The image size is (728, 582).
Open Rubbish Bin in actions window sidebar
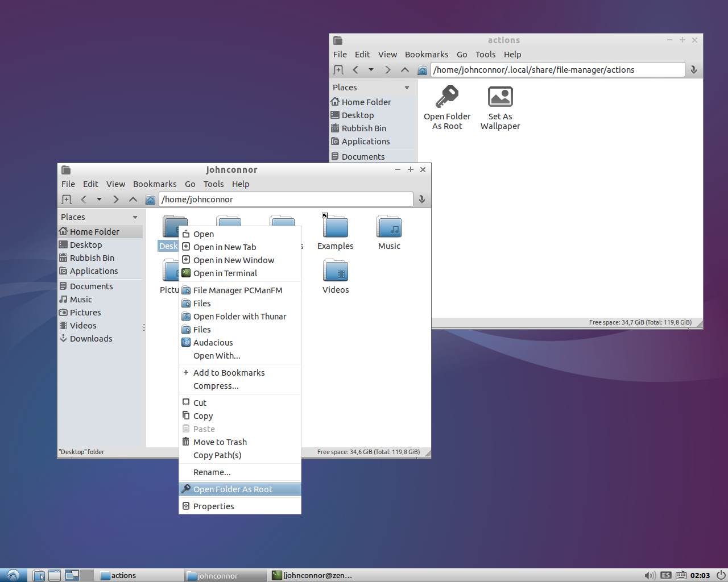point(363,128)
